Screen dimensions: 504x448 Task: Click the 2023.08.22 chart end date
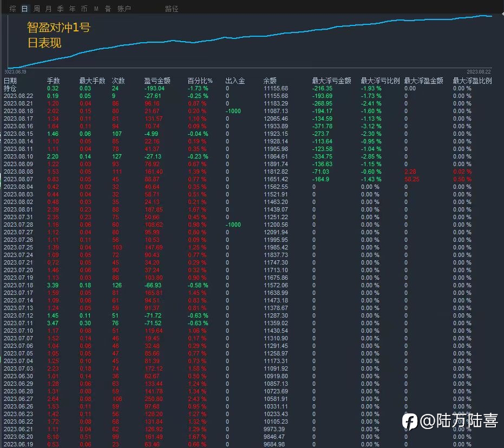pos(479,72)
